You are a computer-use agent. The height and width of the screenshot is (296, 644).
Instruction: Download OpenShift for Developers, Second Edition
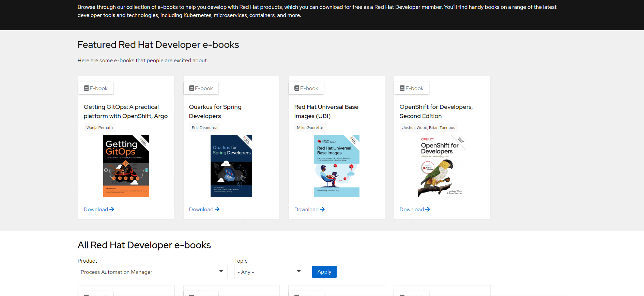tap(415, 210)
